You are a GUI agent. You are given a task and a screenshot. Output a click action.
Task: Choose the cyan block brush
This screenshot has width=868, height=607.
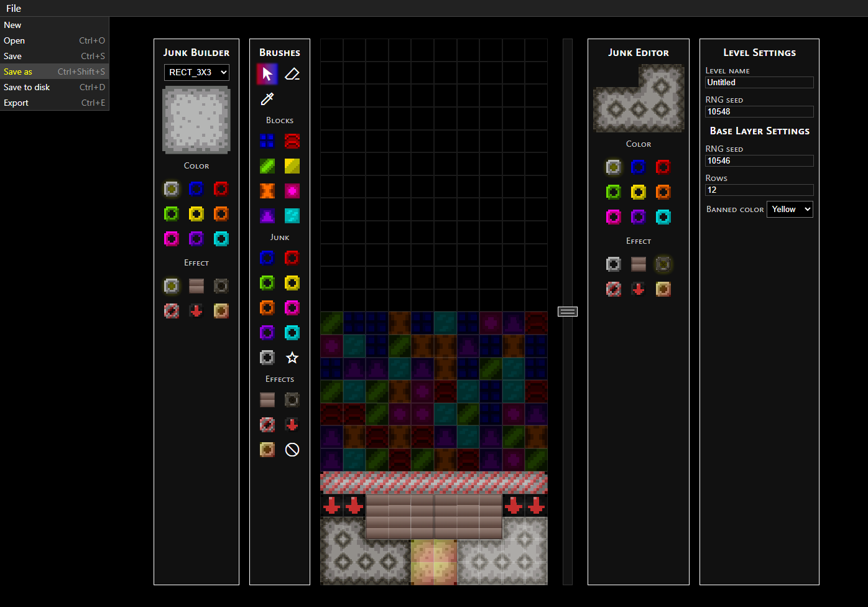[292, 216]
